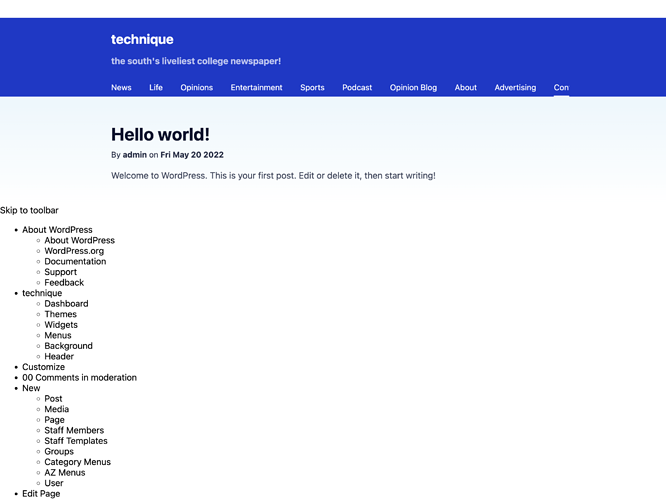Click the technique site title in header
The height and width of the screenshot is (500, 666).
pos(142,40)
